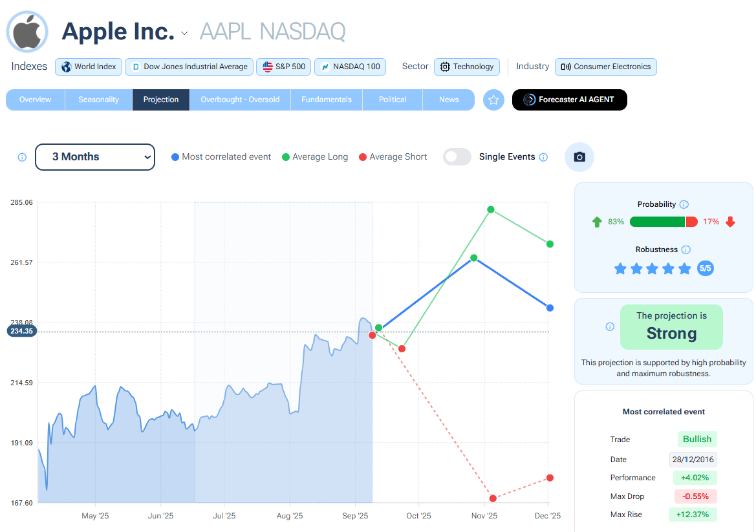Expand the 3 Months period dropdown
The height and width of the screenshot is (532, 756).
point(95,157)
